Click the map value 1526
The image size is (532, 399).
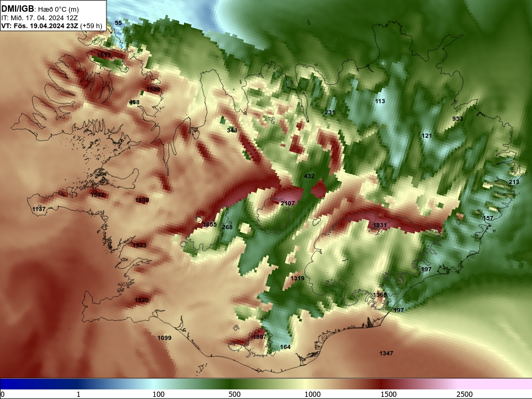click(x=153, y=89)
